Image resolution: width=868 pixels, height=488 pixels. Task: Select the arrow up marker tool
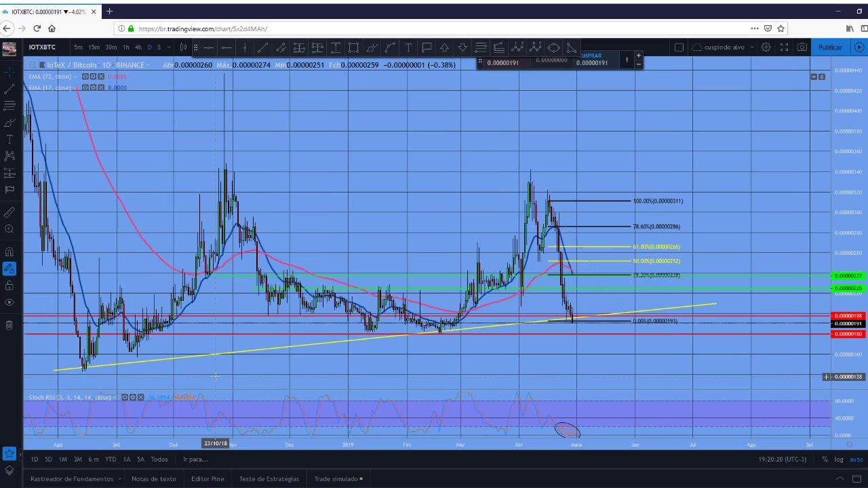coord(445,47)
